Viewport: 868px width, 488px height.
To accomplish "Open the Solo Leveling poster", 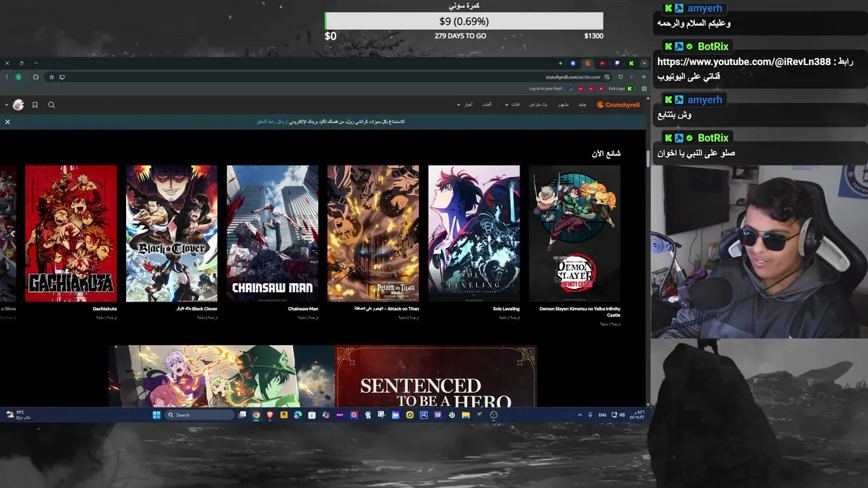I will (474, 233).
